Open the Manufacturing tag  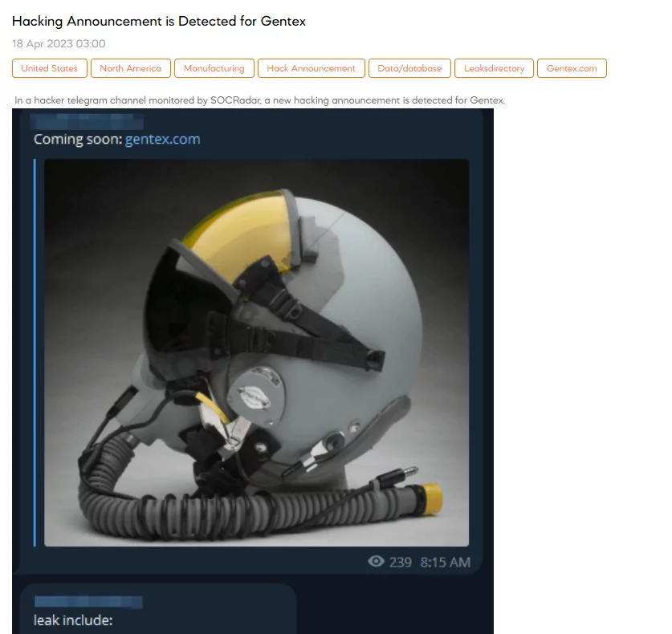pos(214,68)
